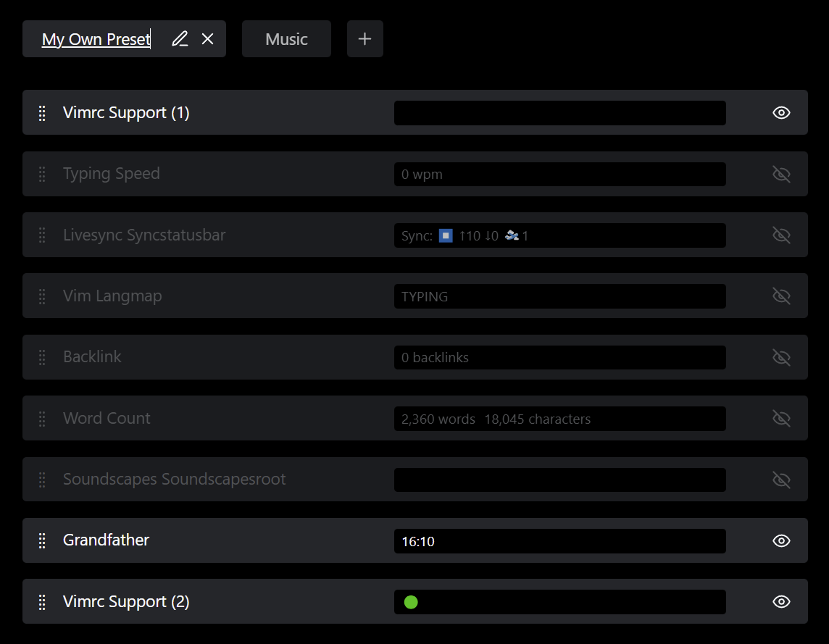Click the empty preview box of Soundscapes Soundscapesroot
The width and height of the screenshot is (829, 644).
(560, 480)
